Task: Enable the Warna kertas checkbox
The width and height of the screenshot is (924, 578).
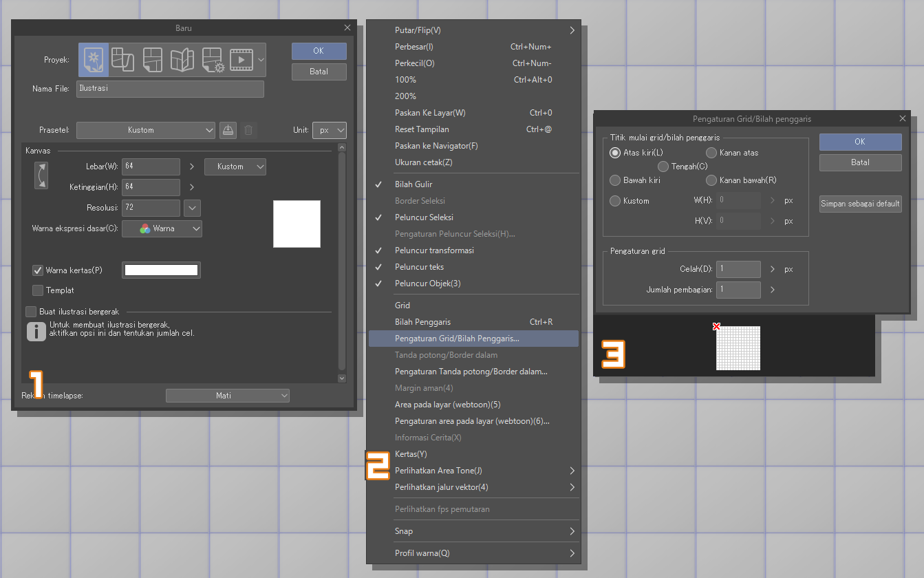Action: pos(38,270)
